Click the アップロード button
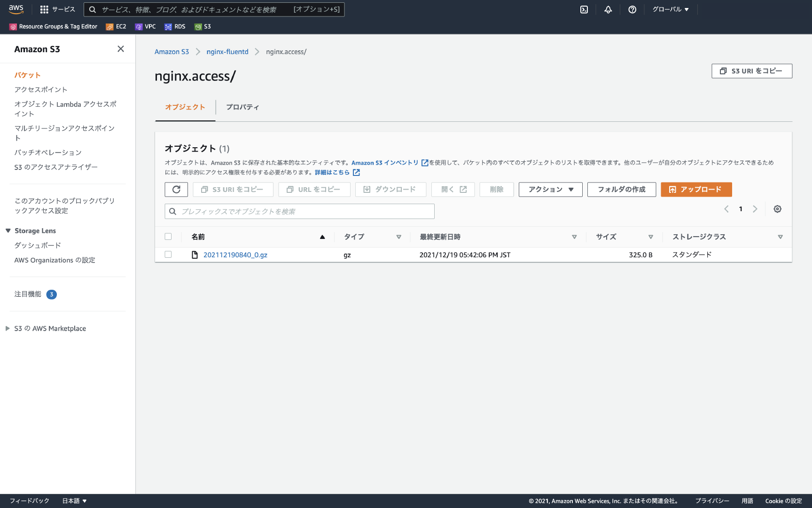812x508 pixels. [696, 190]
